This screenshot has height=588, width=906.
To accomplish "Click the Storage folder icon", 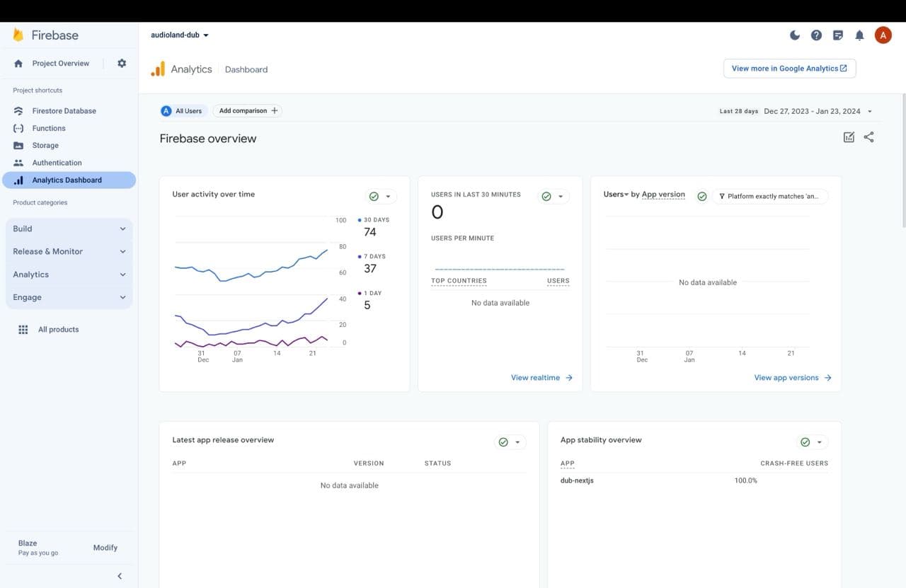I will point(18,146).
